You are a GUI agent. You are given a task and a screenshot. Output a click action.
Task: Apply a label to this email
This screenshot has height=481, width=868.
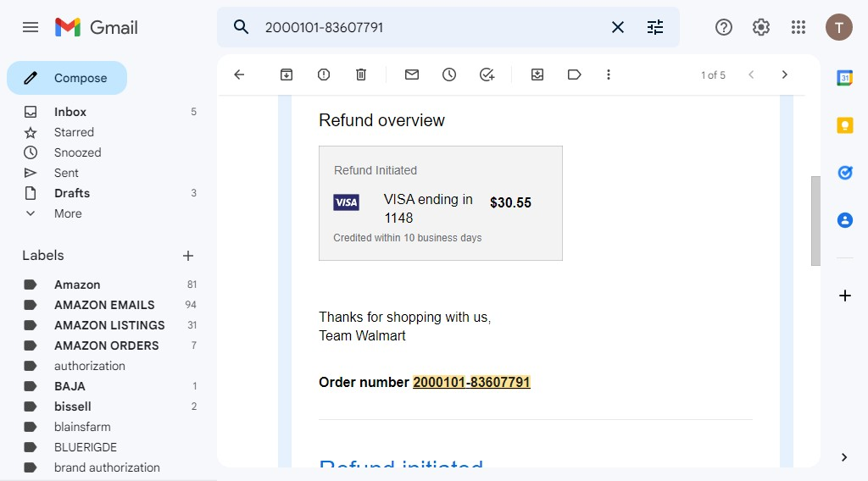[574, 75]
